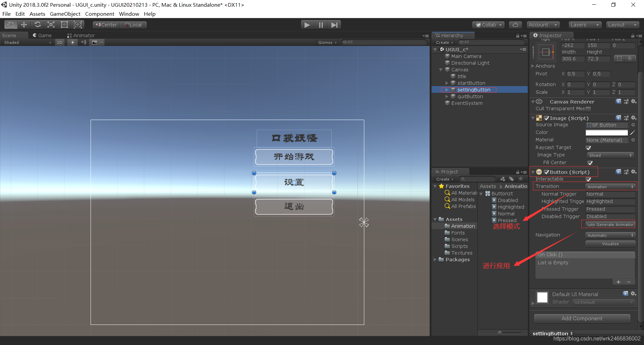Open the Component menu
The width and height of the screenshot is (644, 345).
(x=100, y=14)
